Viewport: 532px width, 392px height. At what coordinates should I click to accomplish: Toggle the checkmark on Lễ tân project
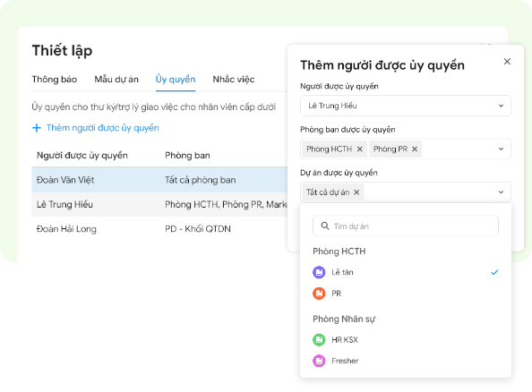coord(494,272)
